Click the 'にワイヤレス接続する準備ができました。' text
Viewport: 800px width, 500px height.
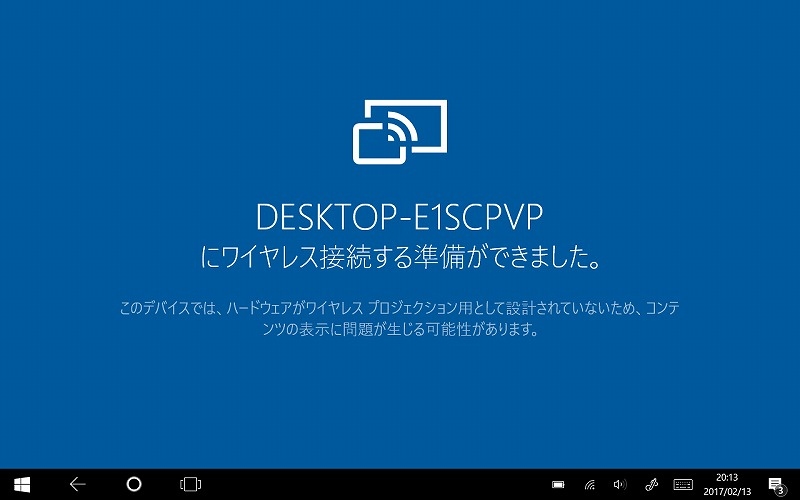pos(401,258)
